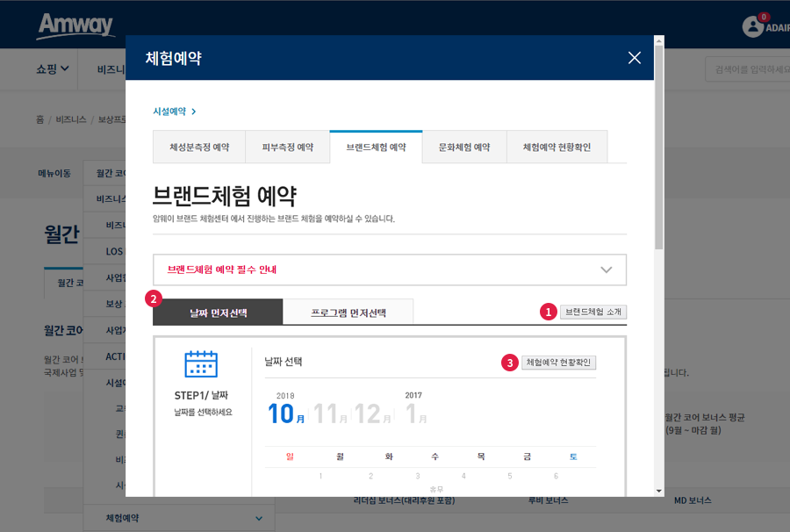Click the 체험예약 현황확인 button beside 날짜 선택
The image size is (790, 532).
click(558, 363)
